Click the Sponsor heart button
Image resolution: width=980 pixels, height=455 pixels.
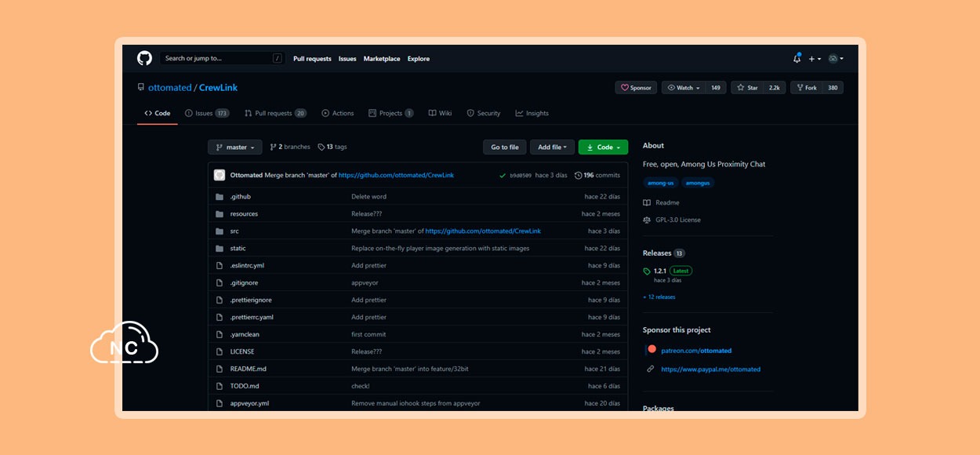tap(636, 88)
